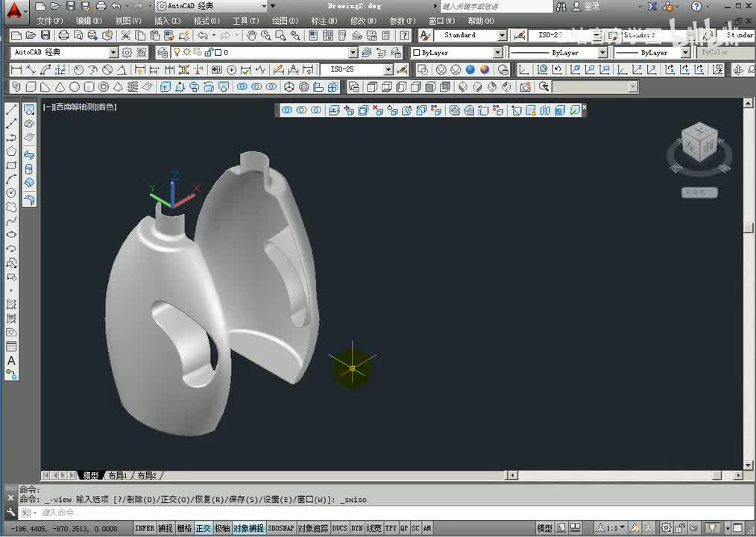Expand the ByLayer lineweight dropdown
This screenshot has width=756, height=537.
686,52
